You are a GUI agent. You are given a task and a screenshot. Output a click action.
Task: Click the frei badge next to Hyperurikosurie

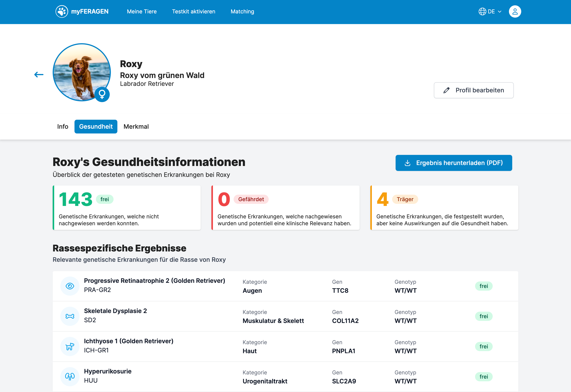484,377
